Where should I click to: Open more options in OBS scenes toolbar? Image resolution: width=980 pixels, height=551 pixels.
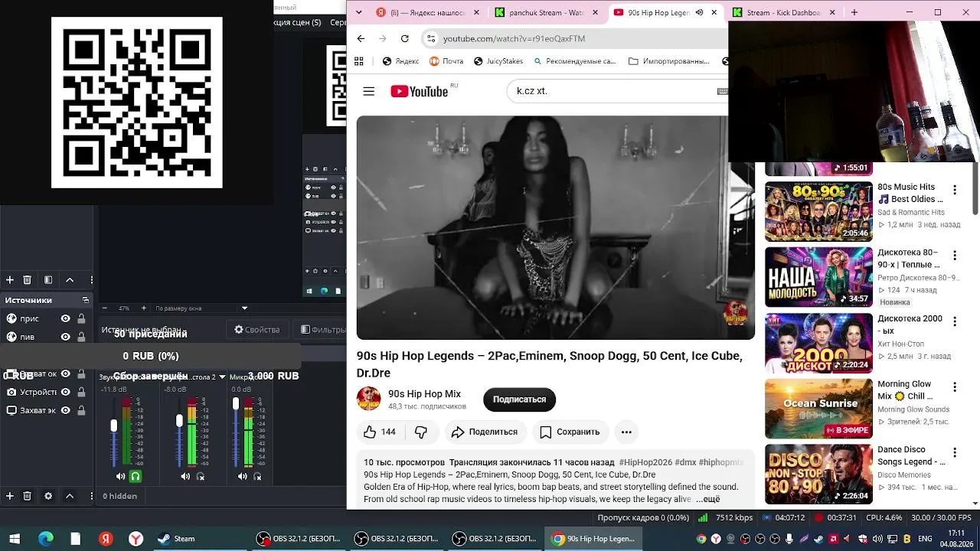(91, 280)
